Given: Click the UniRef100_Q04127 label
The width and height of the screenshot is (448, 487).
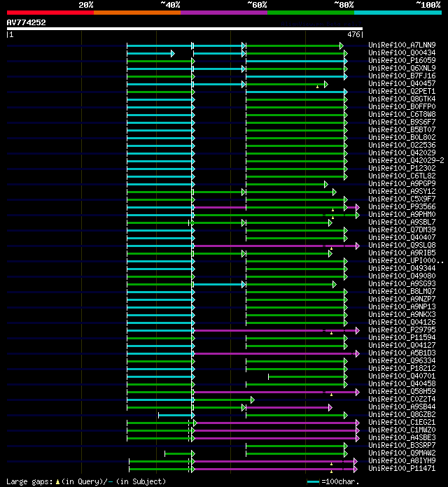Looking at the screenshot, I should click(402, 345).
